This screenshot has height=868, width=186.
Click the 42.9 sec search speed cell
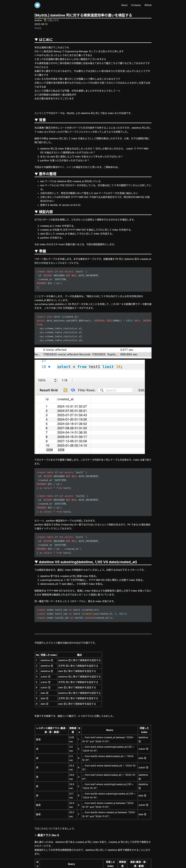point(73,805)
